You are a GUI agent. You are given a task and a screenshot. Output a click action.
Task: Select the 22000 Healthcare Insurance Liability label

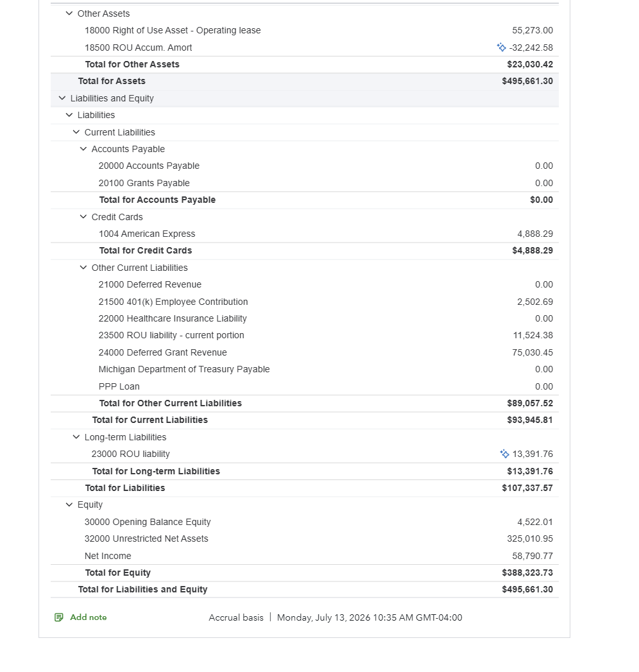[173, 318]
